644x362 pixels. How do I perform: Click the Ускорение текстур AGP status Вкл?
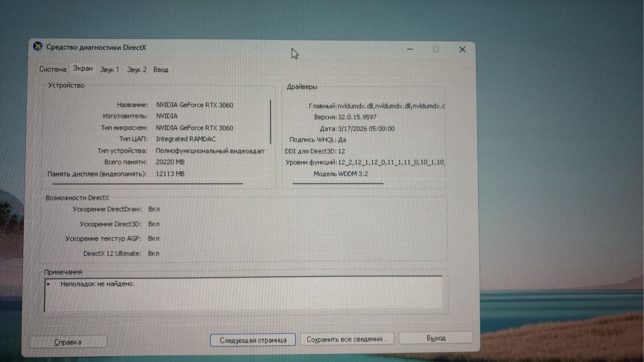154,238
